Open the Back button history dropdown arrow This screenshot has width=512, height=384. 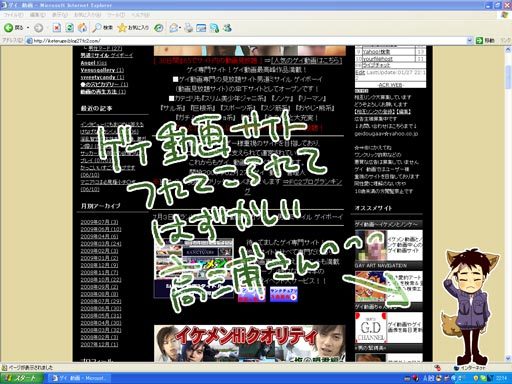pos(28,28)
